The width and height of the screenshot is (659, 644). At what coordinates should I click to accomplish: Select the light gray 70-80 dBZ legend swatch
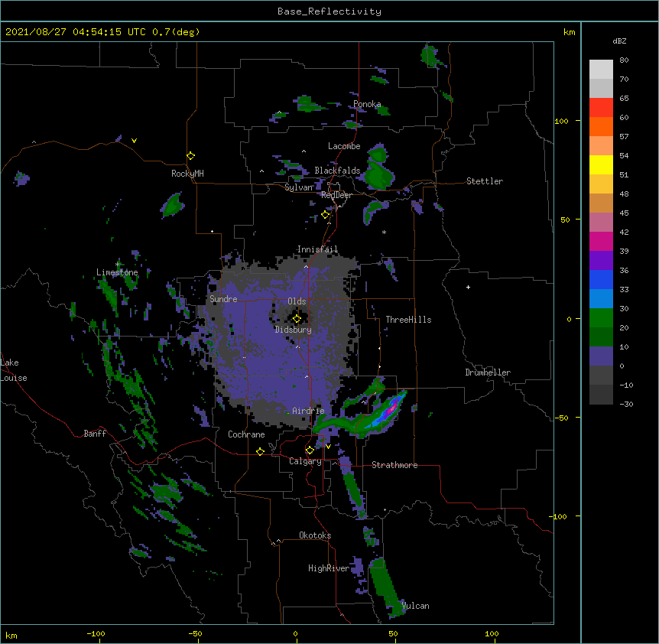coord(601,70)
